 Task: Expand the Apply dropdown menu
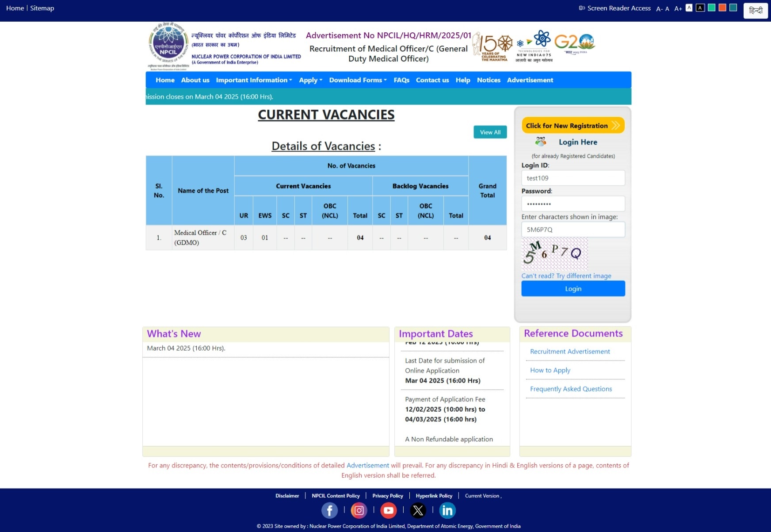pyautogui.click(x=311, y=80)
